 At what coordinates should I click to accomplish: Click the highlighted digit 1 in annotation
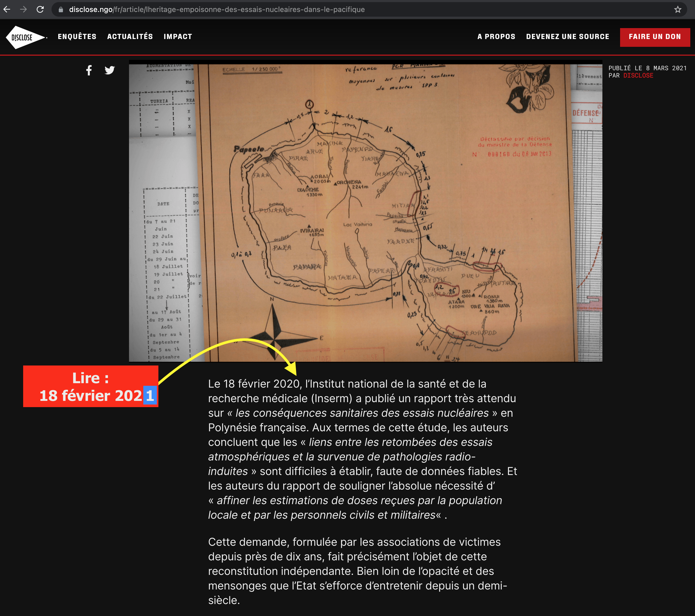[x=150, y=396]
